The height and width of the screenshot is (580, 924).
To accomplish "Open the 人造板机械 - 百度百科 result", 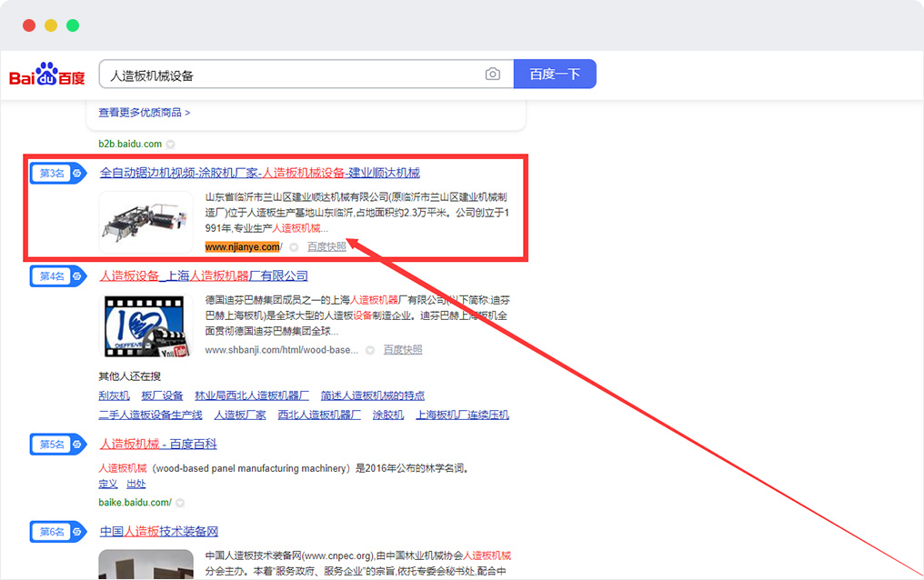I will pyautogui.click(x=158, y=445).
